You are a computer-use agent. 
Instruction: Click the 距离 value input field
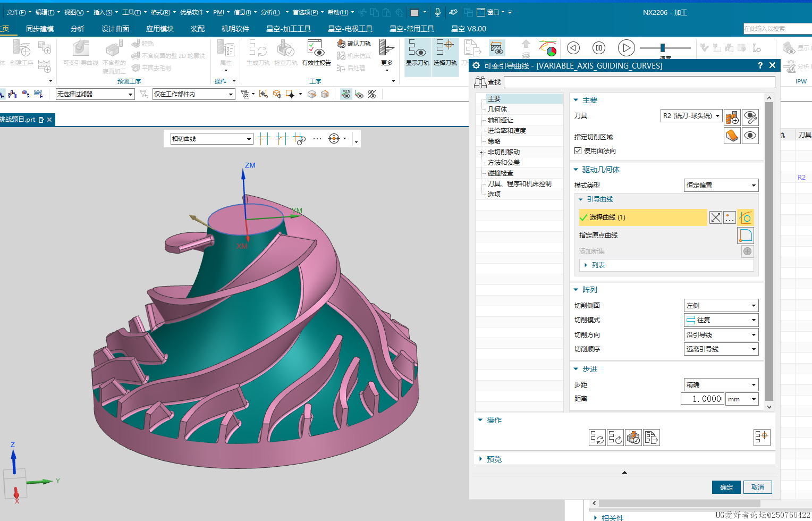coord(703,399)
